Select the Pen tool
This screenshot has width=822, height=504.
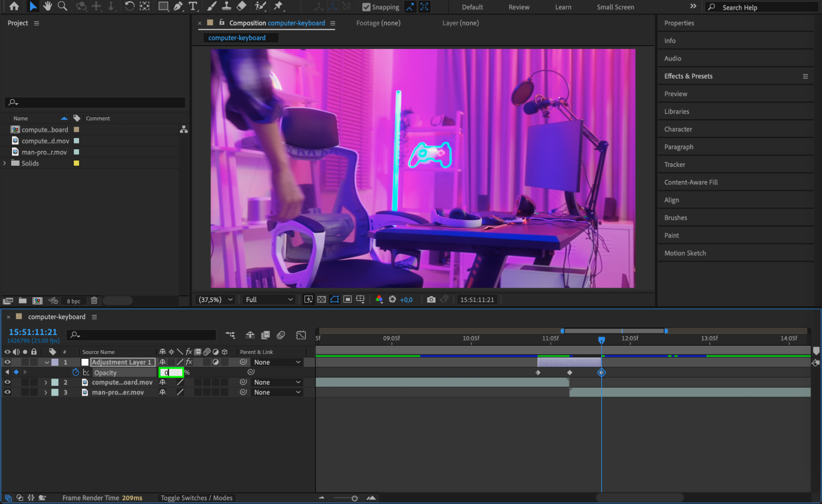pyautogui.click(x=178, y=6)
